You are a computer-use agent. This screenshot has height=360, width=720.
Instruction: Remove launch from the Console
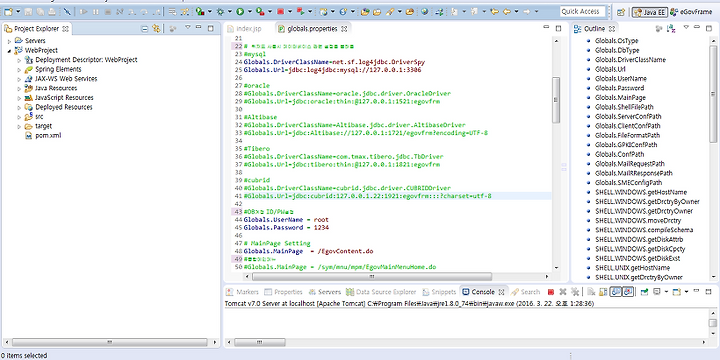[x=562, y=292]
